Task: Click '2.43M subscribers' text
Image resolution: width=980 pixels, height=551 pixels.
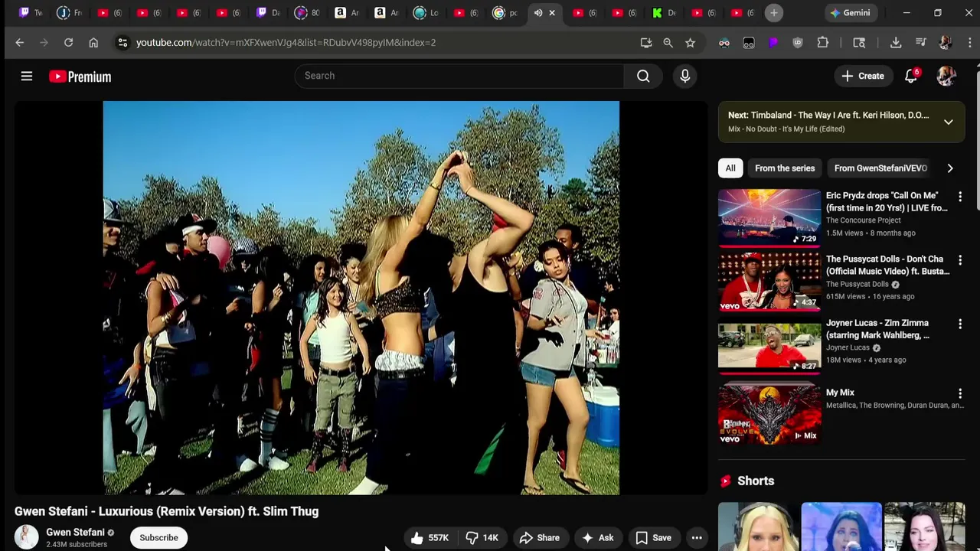Action: tap(77, 545)
